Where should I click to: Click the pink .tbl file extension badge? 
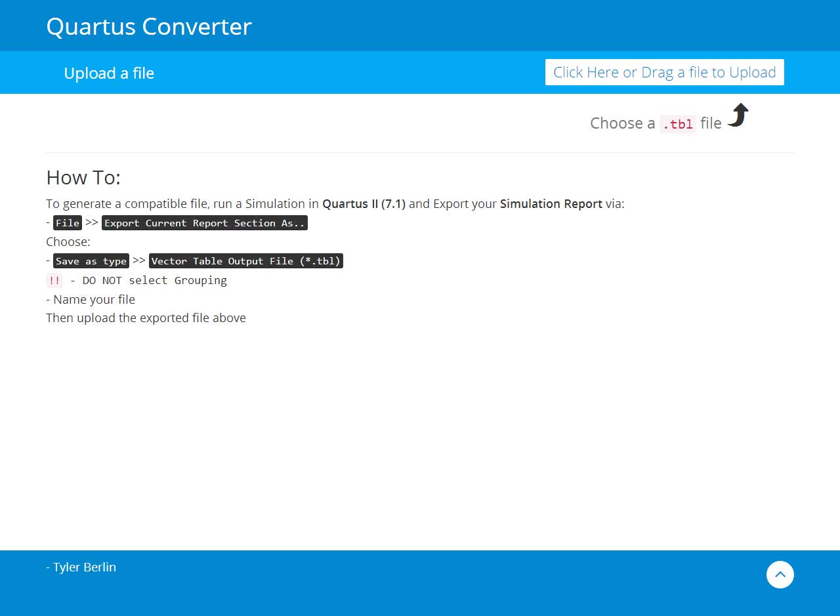(677, 124)
